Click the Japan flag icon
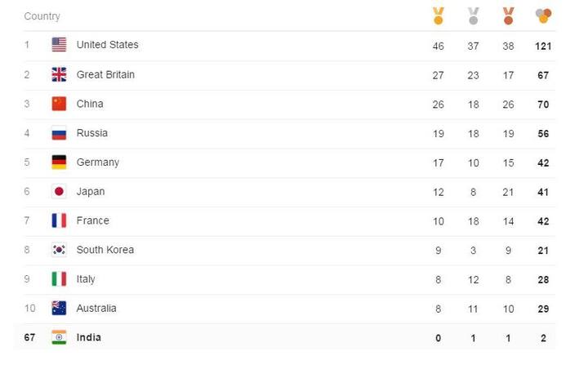This screenshot has width=588, height=365. pyautogui.click(x=59, y=191)
